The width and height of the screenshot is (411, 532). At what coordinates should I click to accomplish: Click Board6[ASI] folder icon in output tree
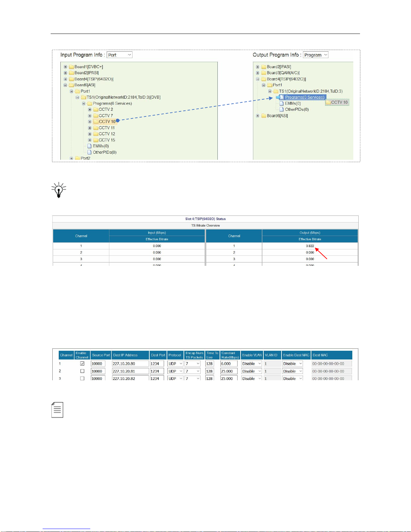(264, 116)
